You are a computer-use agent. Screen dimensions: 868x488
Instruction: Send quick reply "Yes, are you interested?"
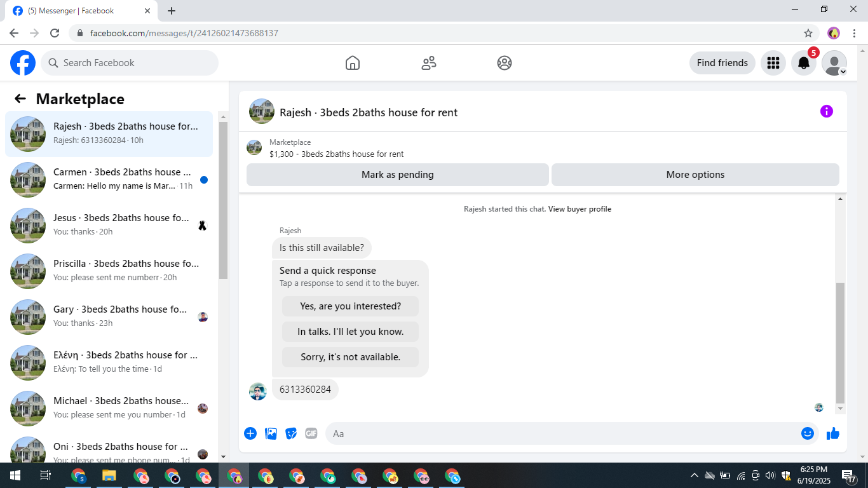351,306
